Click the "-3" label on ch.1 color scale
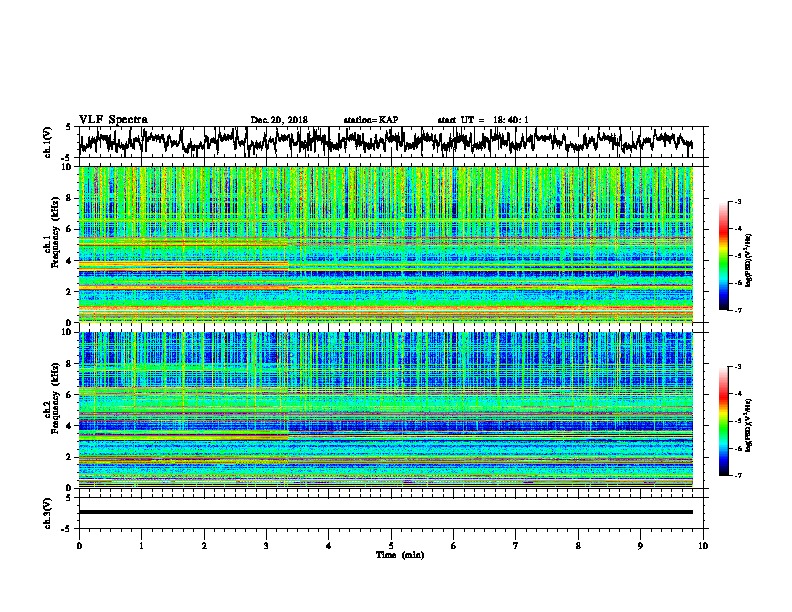792x612 pixels. pos(738,202)
